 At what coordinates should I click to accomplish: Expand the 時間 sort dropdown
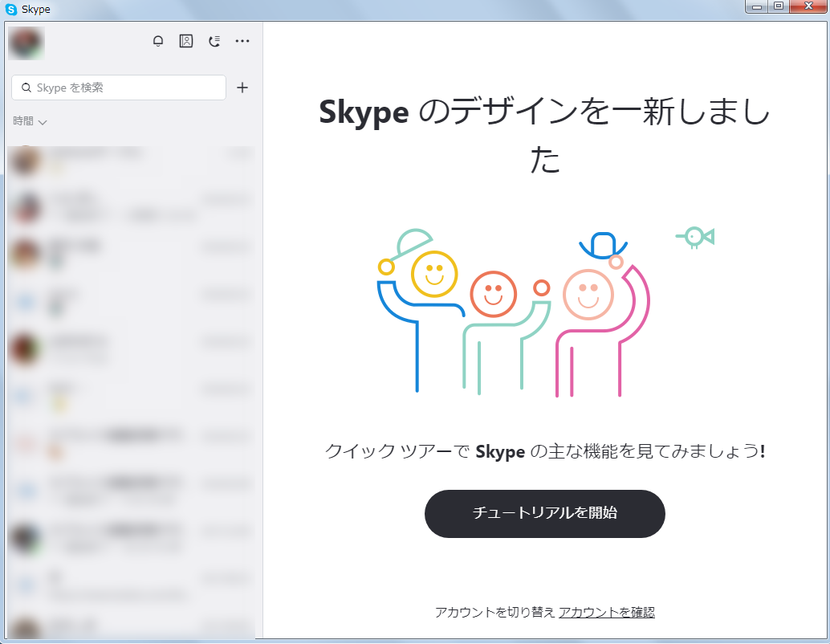(x=30, y=121)
